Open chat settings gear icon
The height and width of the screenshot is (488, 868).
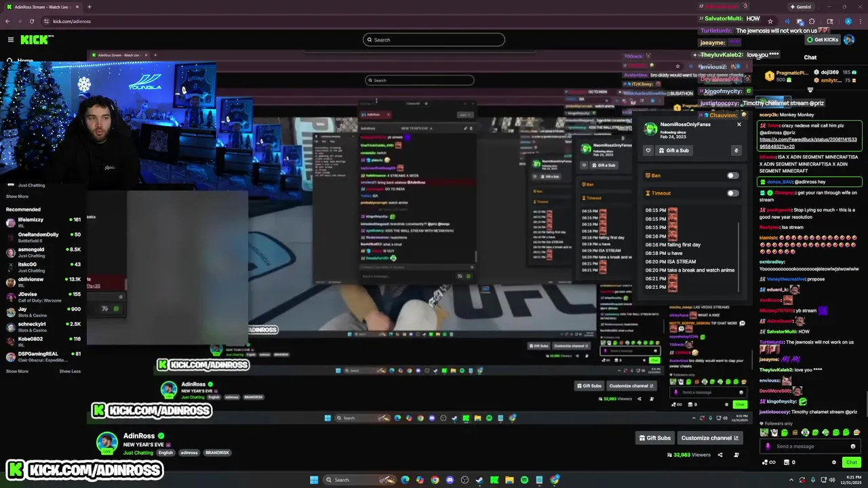point(834,462)
